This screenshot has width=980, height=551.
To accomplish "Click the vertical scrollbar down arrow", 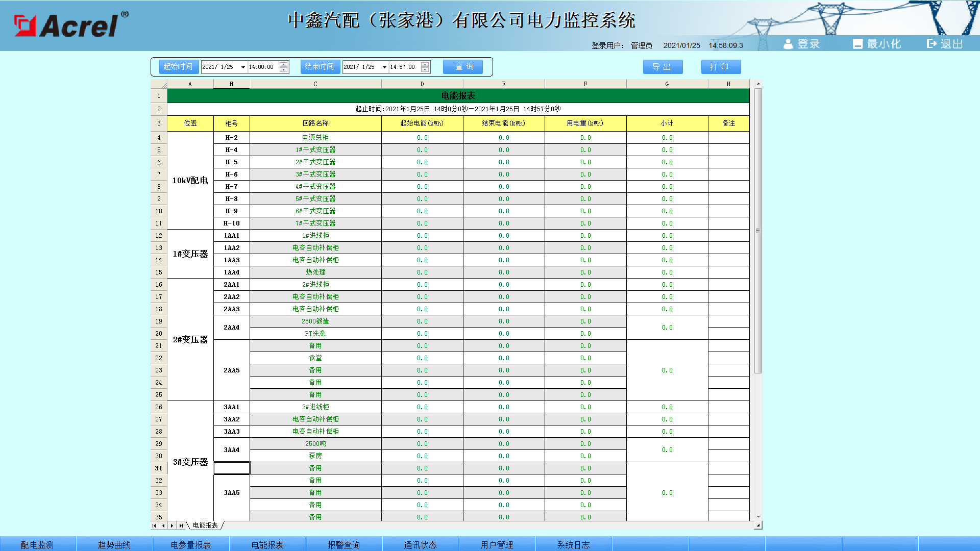I will click(758, 517).
